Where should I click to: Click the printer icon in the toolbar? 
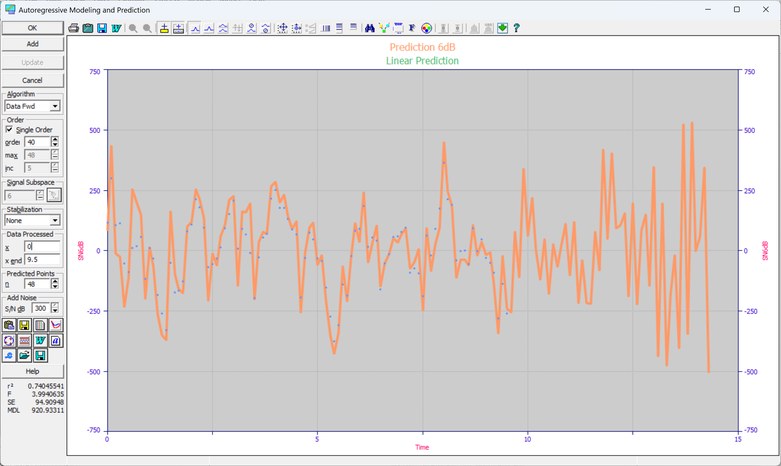(74, 28)
